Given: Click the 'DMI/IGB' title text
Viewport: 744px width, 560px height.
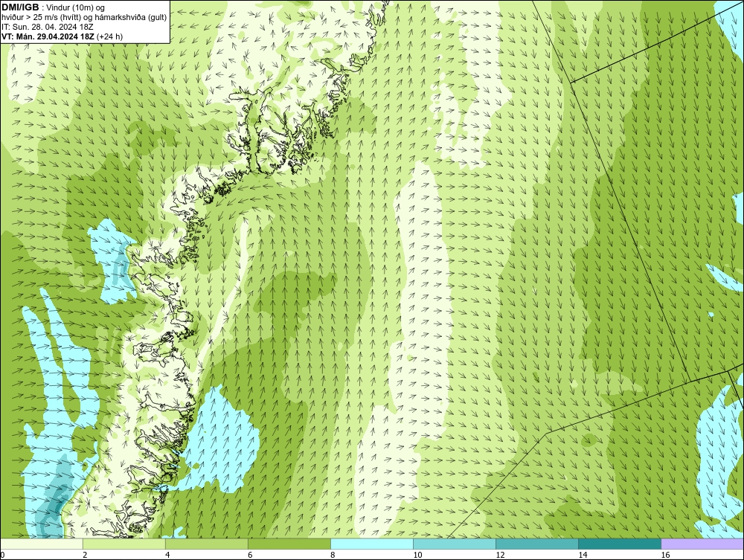Looking at the screenshot, I should point(20,7).
